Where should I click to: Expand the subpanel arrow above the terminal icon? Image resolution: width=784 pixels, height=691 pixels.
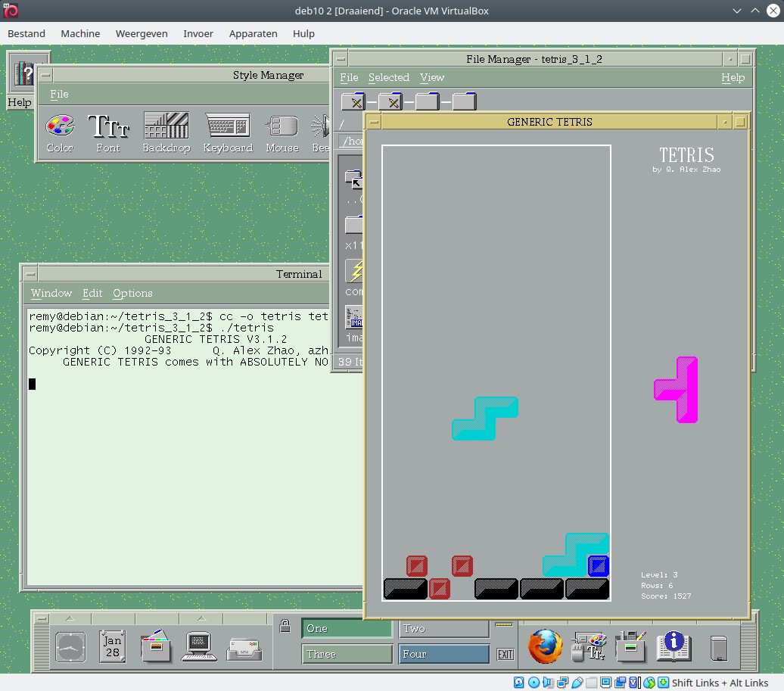[201, 618]
